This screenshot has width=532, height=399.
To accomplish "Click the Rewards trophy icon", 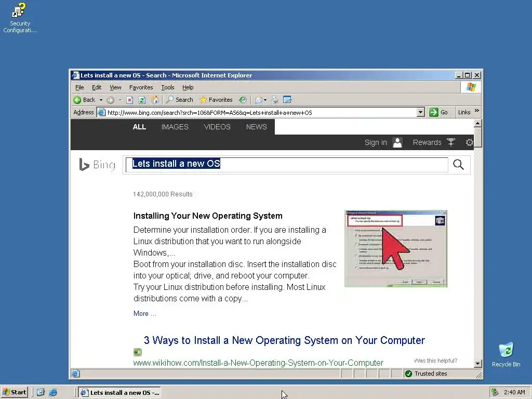I will tap(450, 142).
